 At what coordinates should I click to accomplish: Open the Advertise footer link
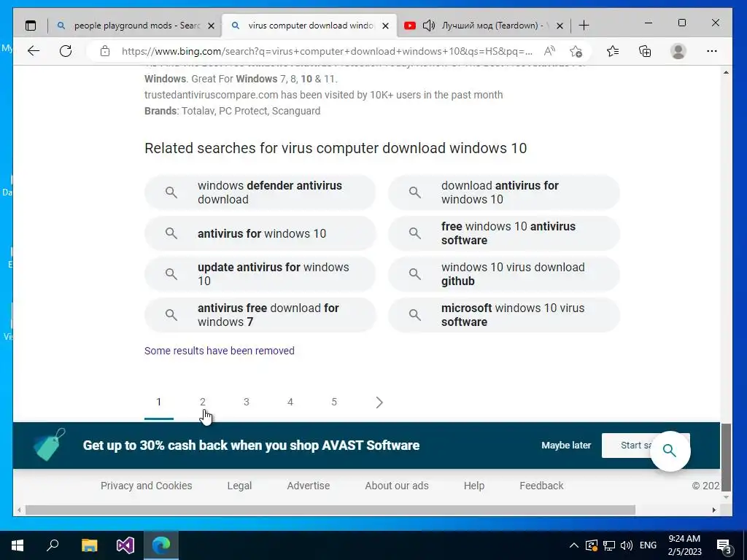click(309, 486)
